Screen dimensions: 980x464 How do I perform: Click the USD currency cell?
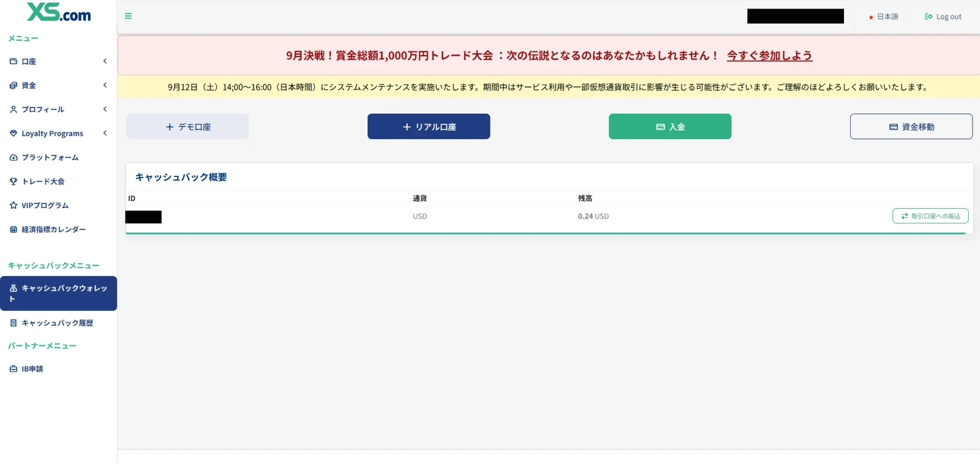point(420,216)
